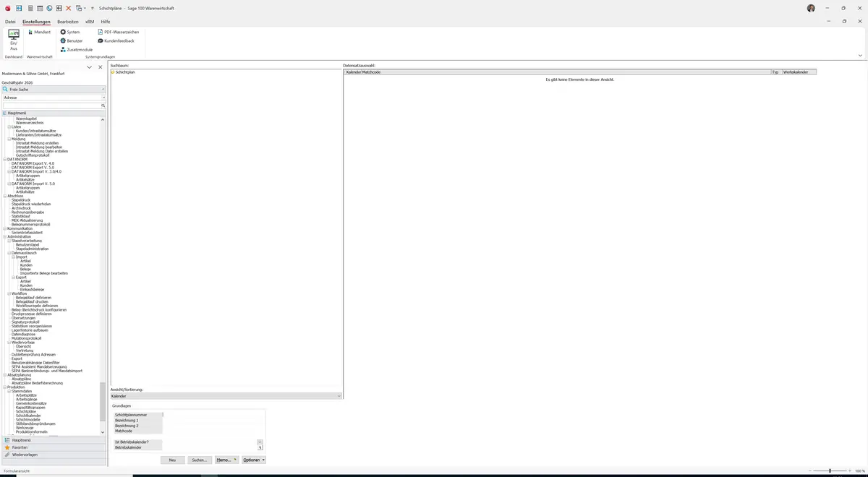868x477 pixels.
Task: Open Stapeldruck wiederholen in the tree
Action: (x=31, y=204)
